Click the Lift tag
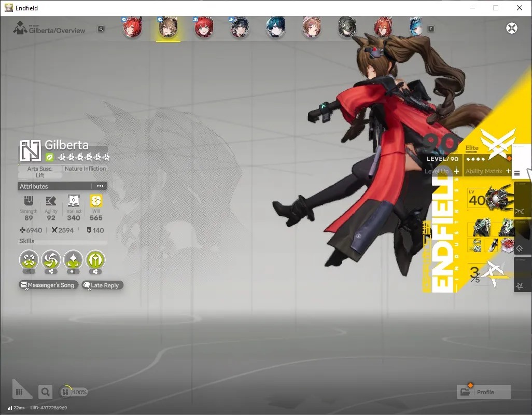Screen dimensions: 532x415 pos(40,175)
